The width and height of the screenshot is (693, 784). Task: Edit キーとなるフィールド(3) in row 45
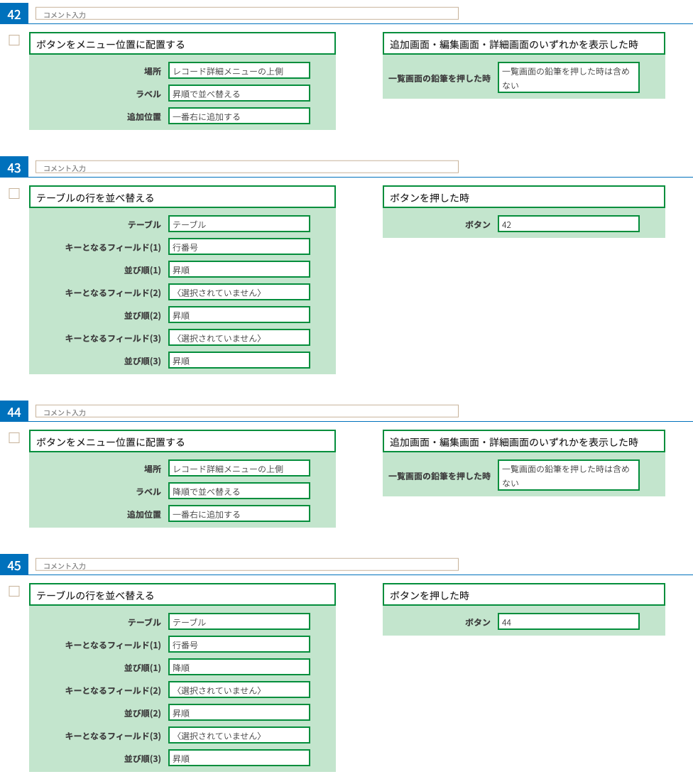point(239,736)
